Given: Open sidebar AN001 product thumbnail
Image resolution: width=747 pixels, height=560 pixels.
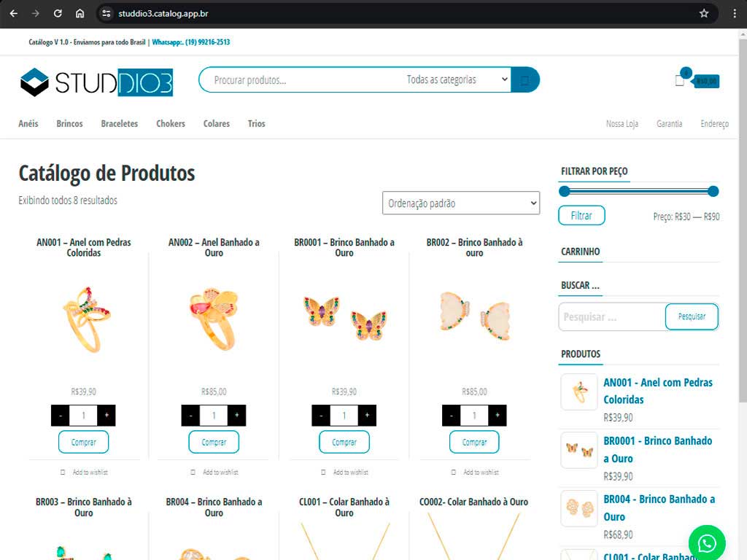Looking at the screenshot, I should pos(579,392).
